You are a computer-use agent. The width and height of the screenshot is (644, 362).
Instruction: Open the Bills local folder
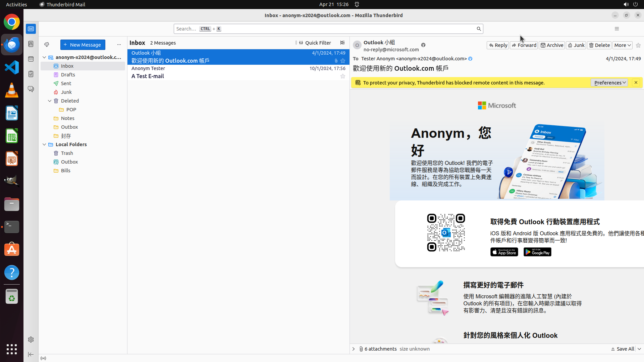(x=66, y=171)
